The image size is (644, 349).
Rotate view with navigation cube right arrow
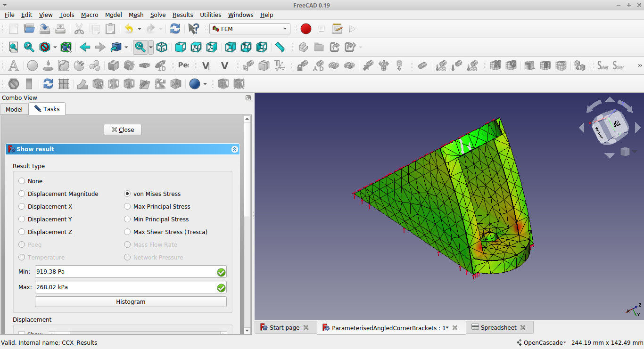click(638, 128)
